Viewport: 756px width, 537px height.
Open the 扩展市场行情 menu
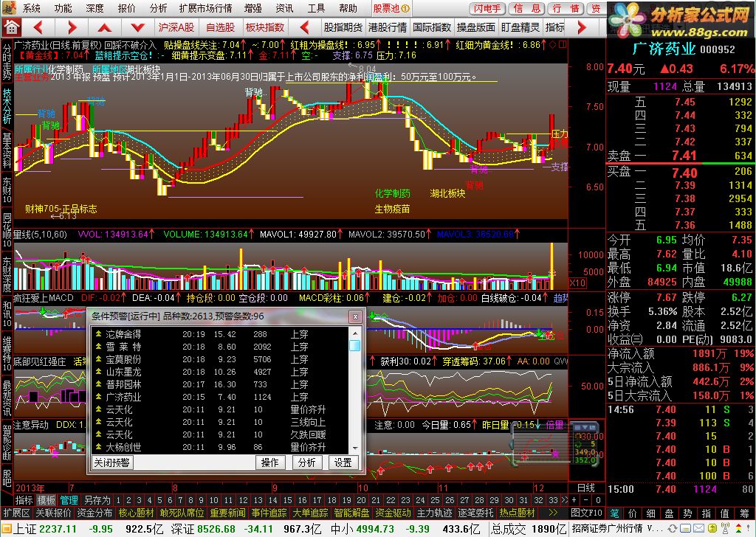[205, 8]
